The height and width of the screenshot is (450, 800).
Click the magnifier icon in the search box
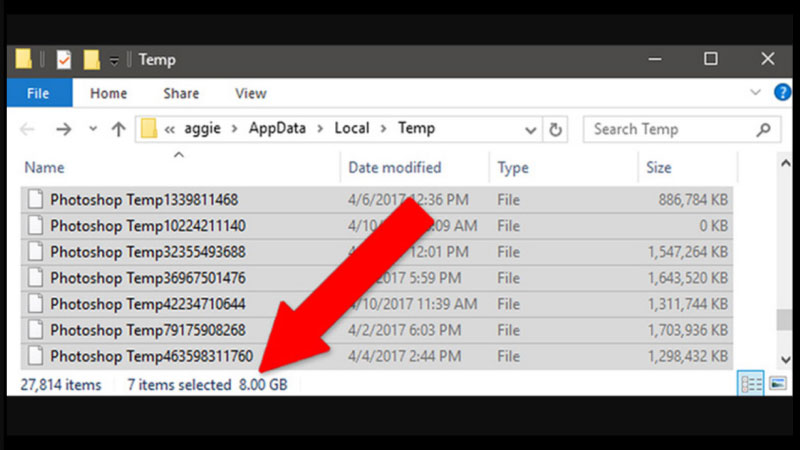[763, 129]
